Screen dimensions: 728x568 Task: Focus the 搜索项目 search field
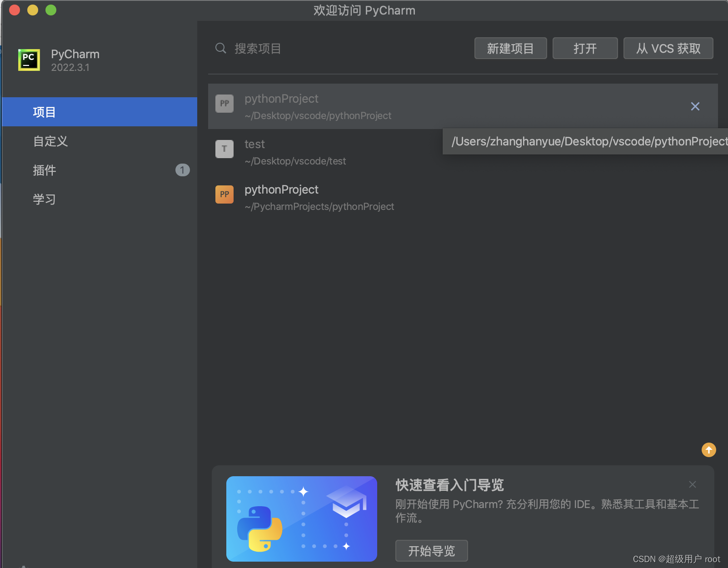click(341, 48)
